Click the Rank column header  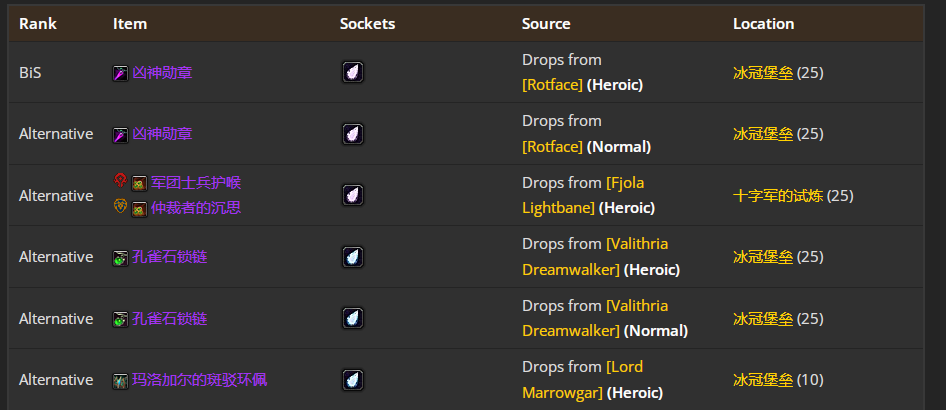[38, 23]
